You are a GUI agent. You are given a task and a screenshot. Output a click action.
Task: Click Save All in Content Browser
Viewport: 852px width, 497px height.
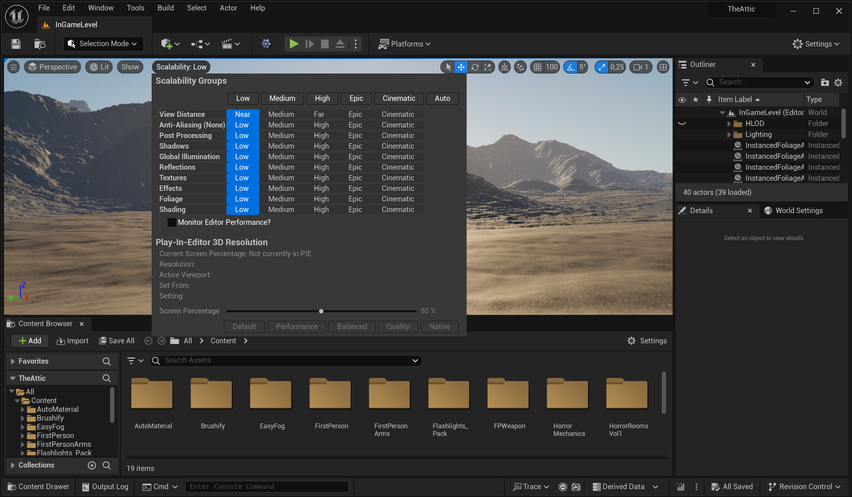[x=117, y=341]
